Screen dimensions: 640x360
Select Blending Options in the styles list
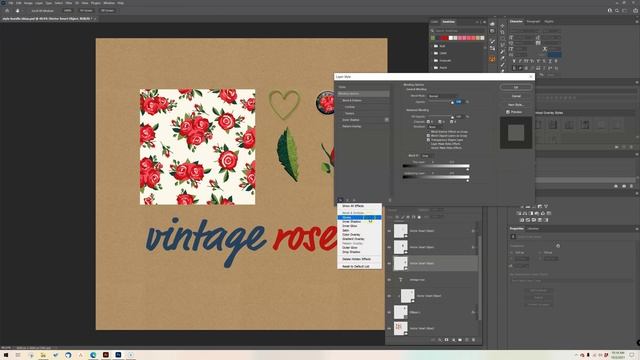click(x=363, y=94)
